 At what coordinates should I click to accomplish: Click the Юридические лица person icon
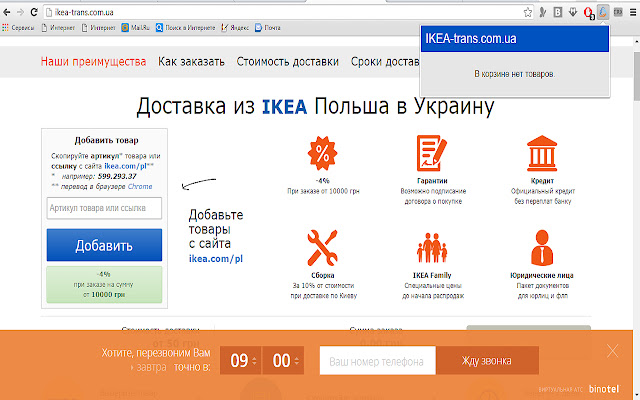pos(542,248)
